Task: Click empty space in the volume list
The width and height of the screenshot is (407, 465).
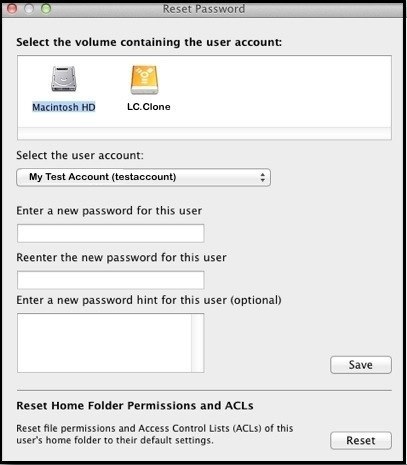Action: pos(280,92)
